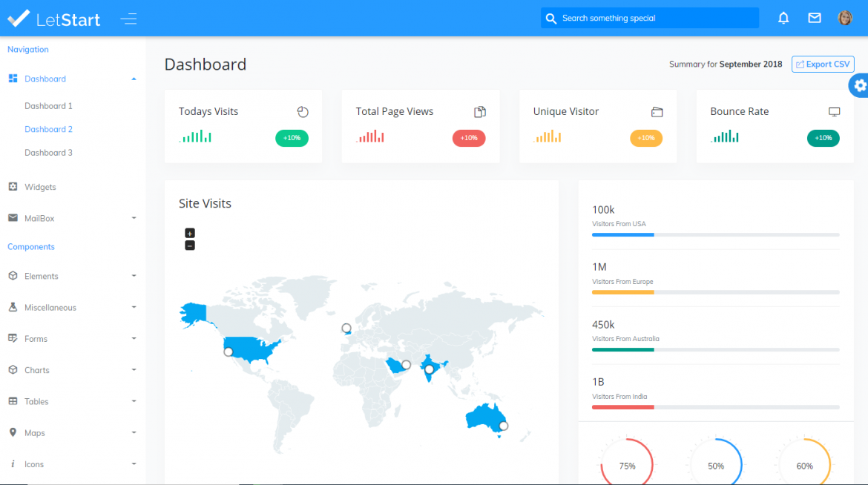Viewport: 868px width, 485px height.
Task: Click the Visitors From USA progress bar
Action: click(x=715, y=234)
